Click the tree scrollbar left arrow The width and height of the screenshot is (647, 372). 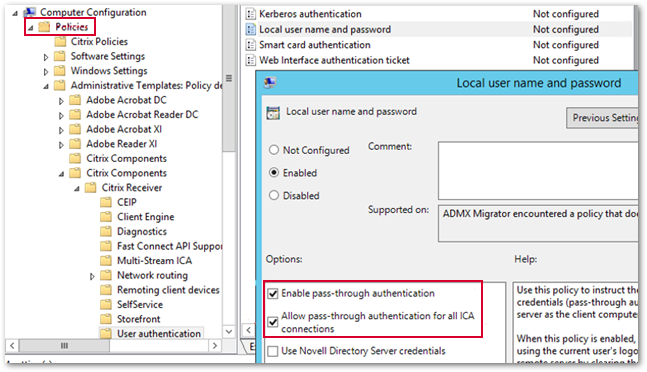(x=12, y=346)
